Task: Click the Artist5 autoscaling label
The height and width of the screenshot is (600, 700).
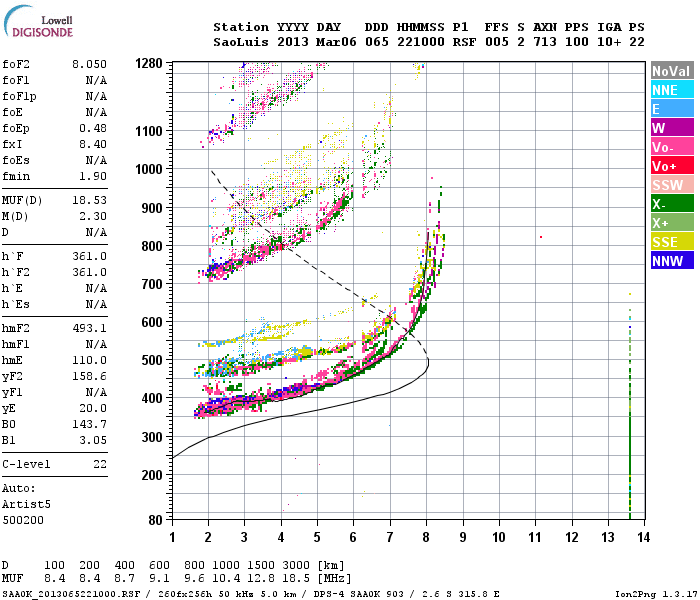Action: tap(26, 504)
